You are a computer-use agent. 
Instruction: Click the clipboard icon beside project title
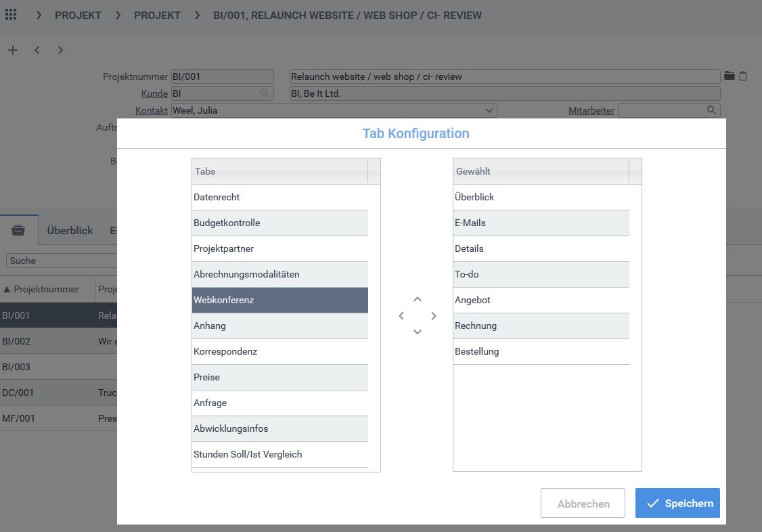(x=743, y=76)
